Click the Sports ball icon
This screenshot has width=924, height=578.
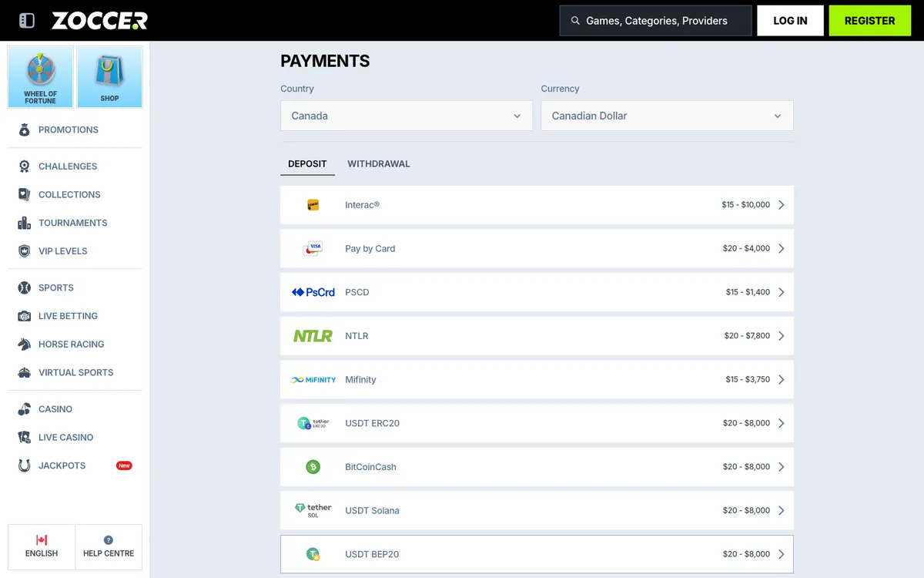25,287
